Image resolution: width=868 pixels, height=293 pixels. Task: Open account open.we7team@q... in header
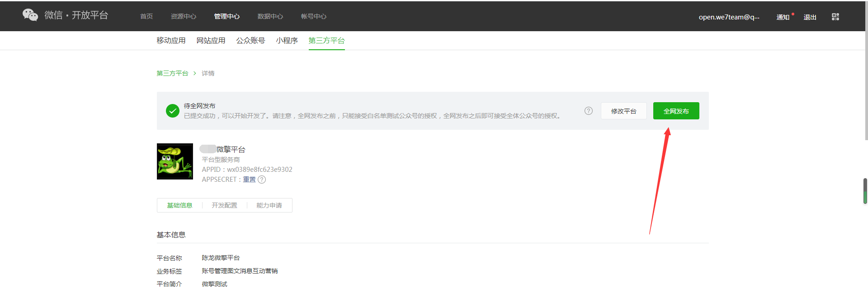pyautogui.click(x=729, y=17)
